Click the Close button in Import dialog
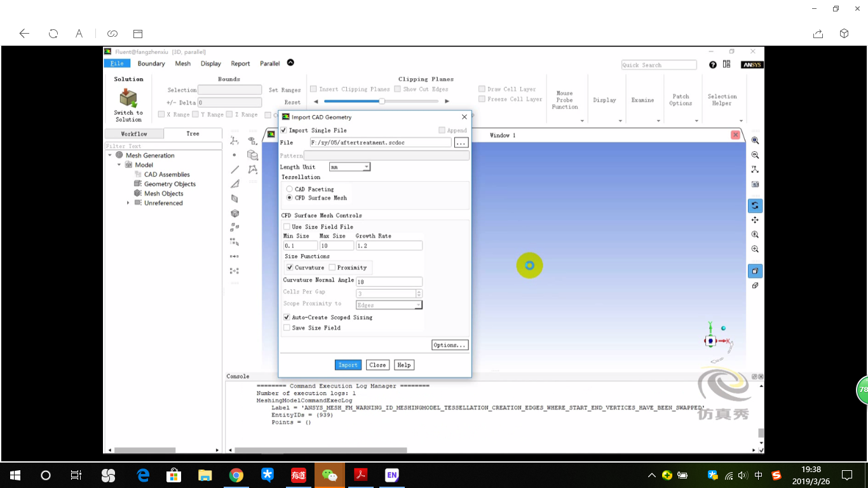Image resolution: width=868 pixels, height=488 pixels. pyautogui.click(x=377, y=365)
